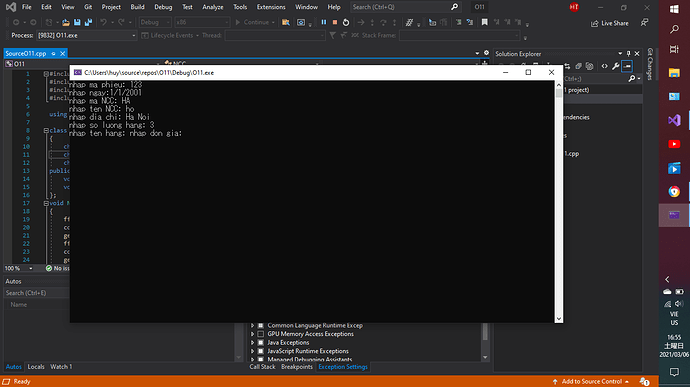Click the Live Share button
This screenshot has height=387, width=690.
609,23
